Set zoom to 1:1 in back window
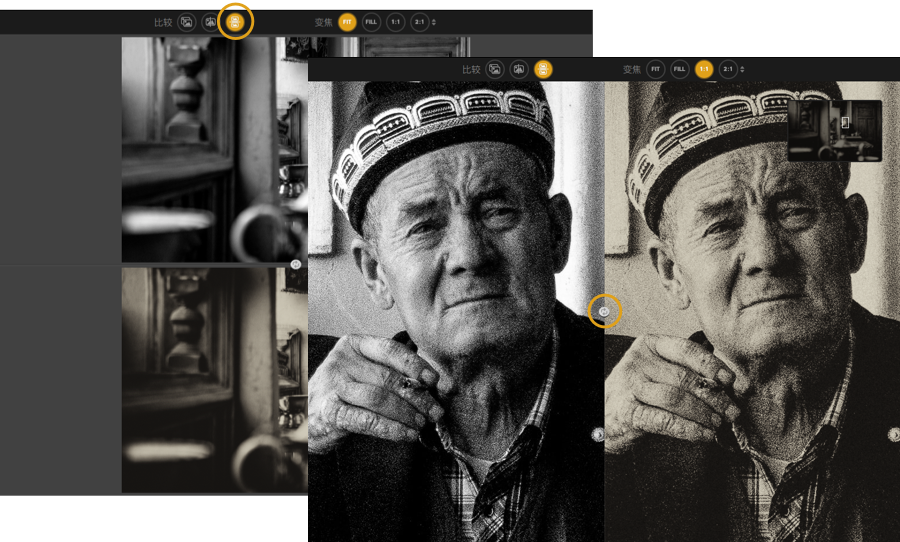Image resolution: width=900 pixels, height=542 pixels. coord(395,22)
